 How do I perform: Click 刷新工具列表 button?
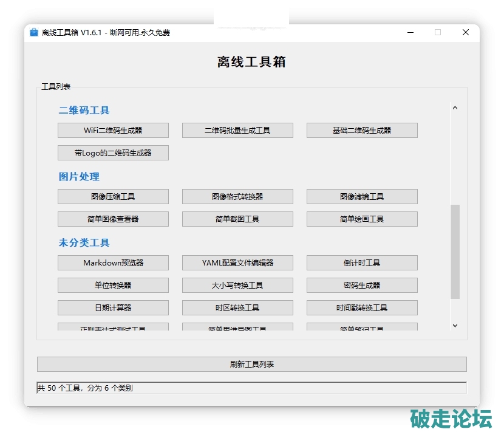point(251,365)
